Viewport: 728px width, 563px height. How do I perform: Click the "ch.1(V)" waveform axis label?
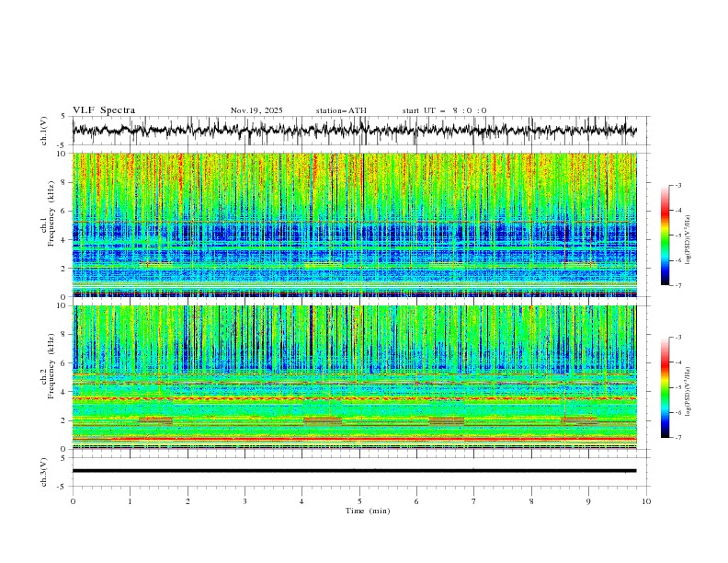coord(44,131)
